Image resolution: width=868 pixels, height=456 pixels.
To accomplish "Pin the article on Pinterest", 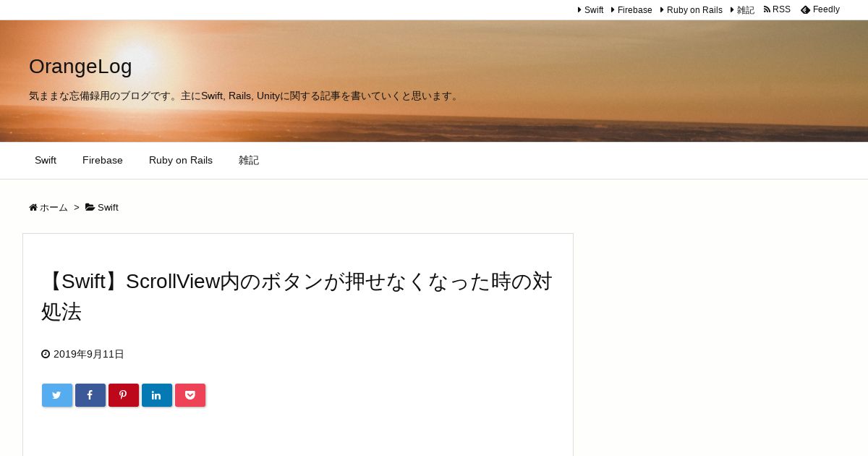I will (124, 395).
